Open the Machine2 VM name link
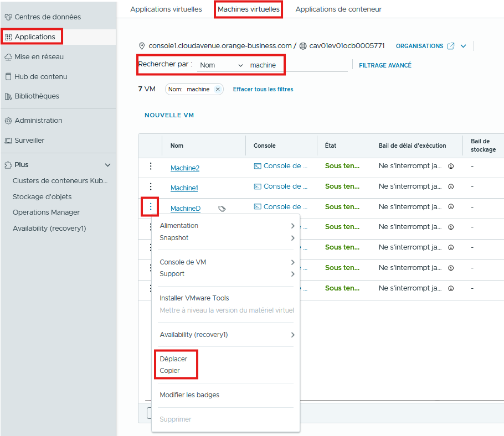 pyautogui.click(x=184, y=168)
